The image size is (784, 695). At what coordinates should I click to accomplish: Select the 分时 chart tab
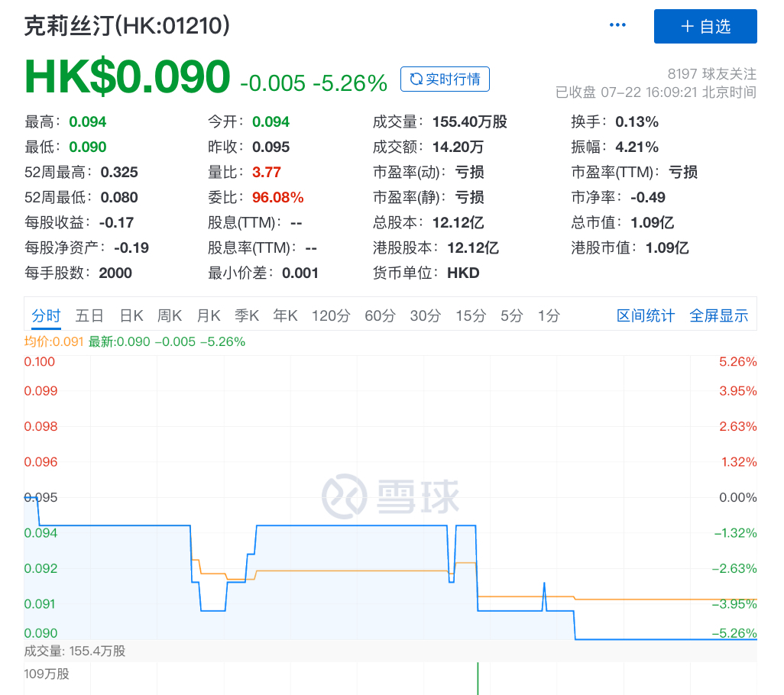click(46, 315)
